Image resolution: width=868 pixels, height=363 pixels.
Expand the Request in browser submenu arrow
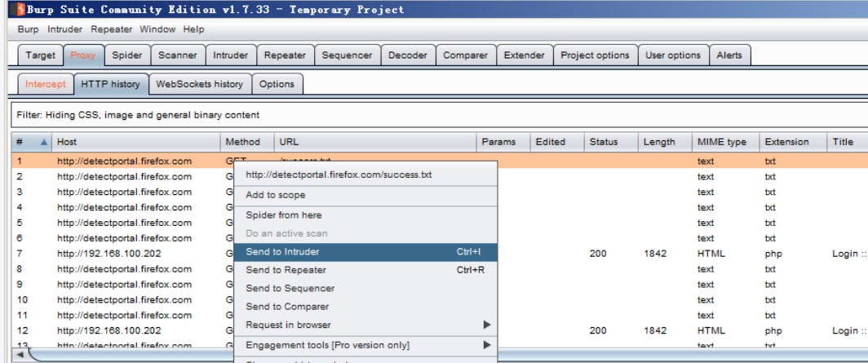(x=486, y=325)
